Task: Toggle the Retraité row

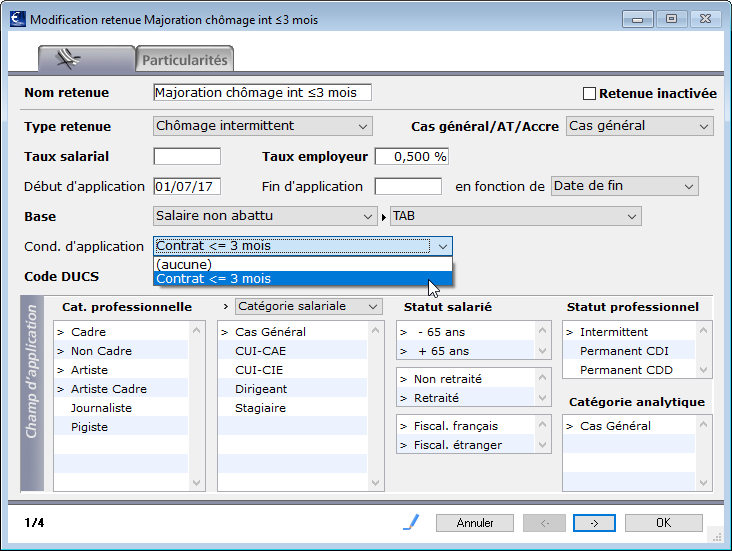Action: (x=465, y=398)
